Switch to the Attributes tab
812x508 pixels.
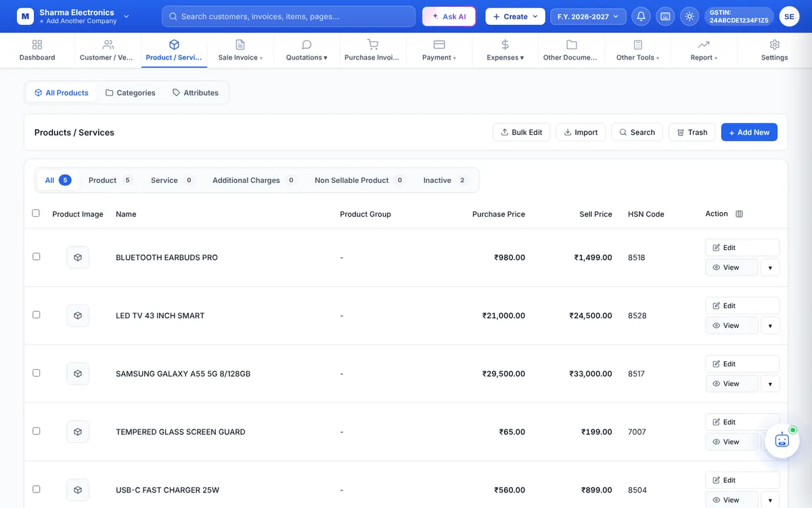tap(196, 93)
